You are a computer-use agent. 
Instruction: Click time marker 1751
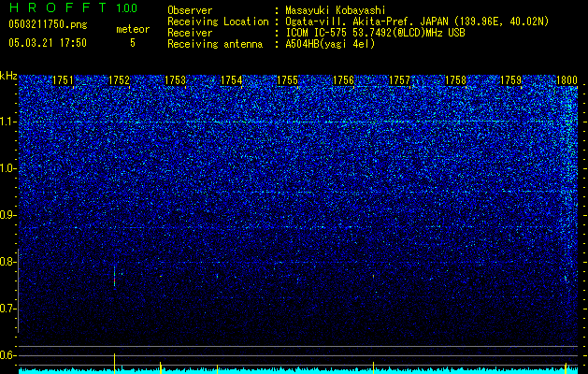[x=63, y=80]
